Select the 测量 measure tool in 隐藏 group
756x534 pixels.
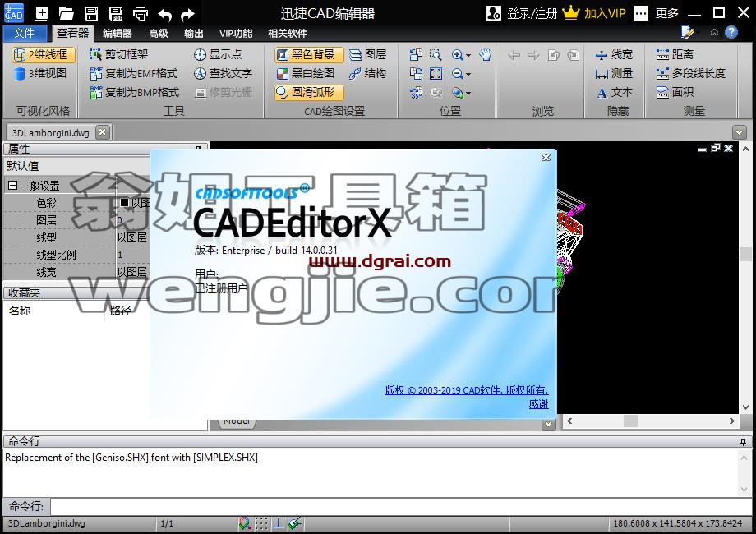point(614,73)
